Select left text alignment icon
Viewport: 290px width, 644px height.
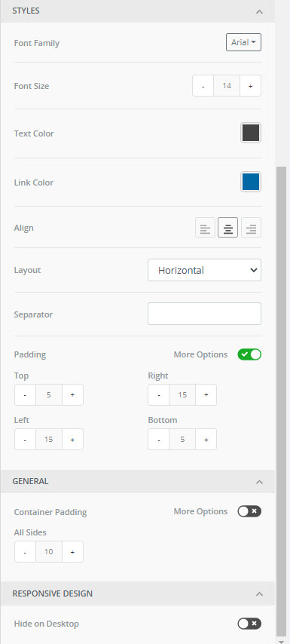pyautogui.click(x=205, y=228)
